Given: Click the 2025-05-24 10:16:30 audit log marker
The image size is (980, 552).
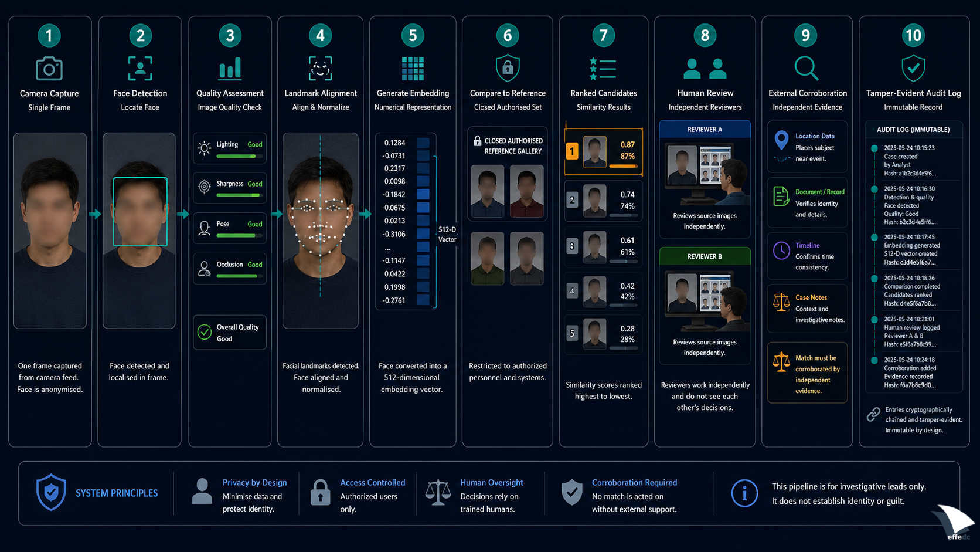Looking at the screenshot, I should 874,189.
